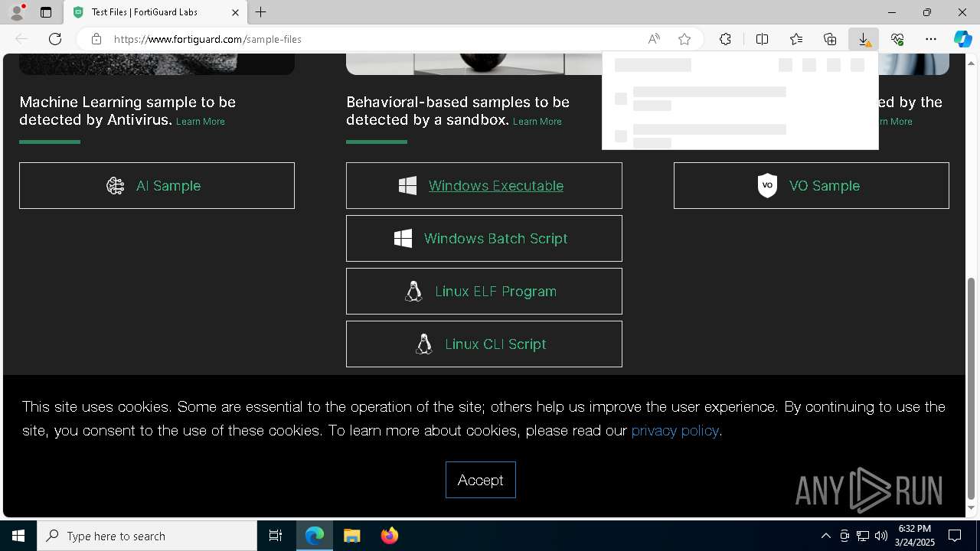This screenshot has width=980, height=551.
Task: Open the browser profile icon
Action: point(17,12)
